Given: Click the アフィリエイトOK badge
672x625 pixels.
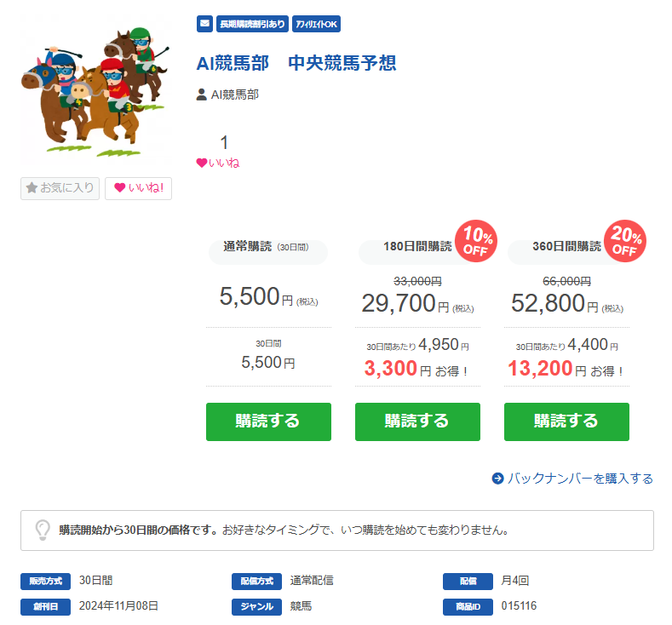Looking at the screenshot, I should click(316, 24).
